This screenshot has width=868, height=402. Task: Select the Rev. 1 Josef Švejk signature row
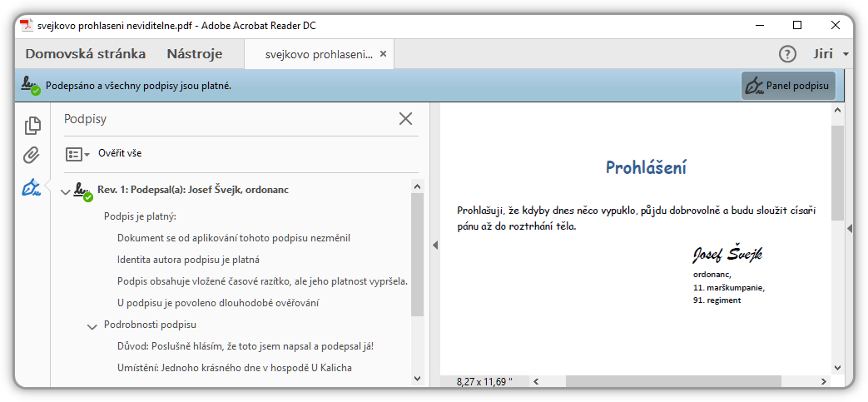[192, 190]
